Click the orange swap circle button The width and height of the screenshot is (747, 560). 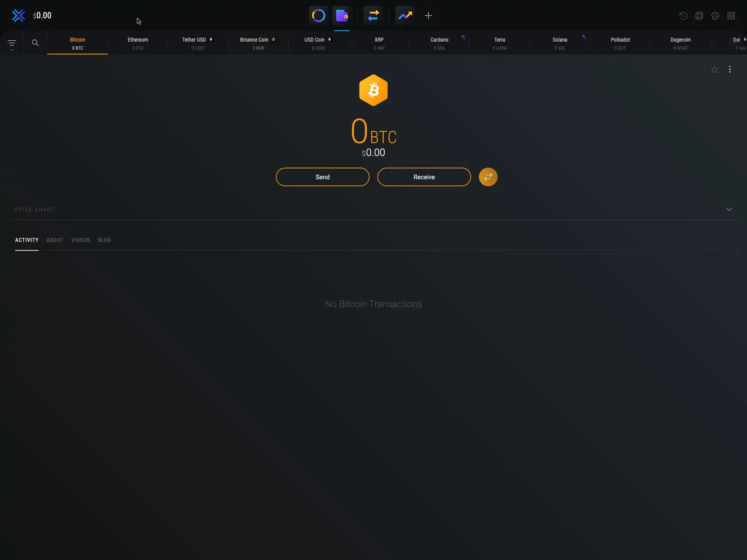click(x=488, y=177)
